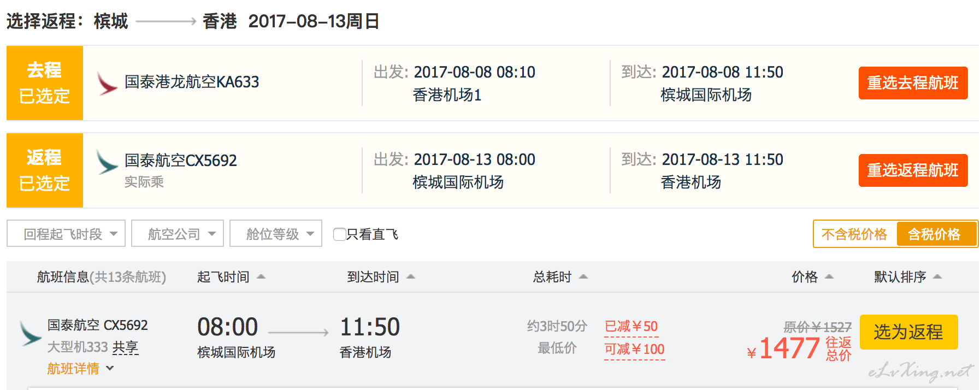The image size is (980, 390).
Task: Open the 舱位等级 cabin class dropdown
Action: pos(276,234)
